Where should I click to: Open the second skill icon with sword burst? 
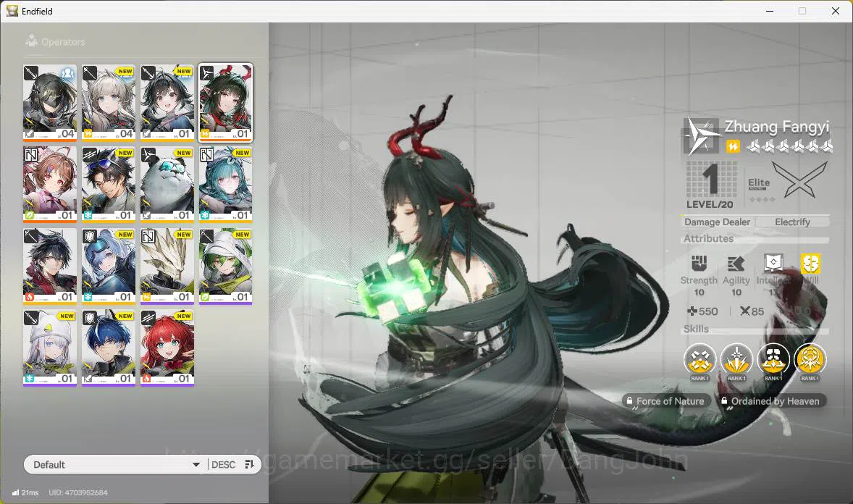point(736,361)
